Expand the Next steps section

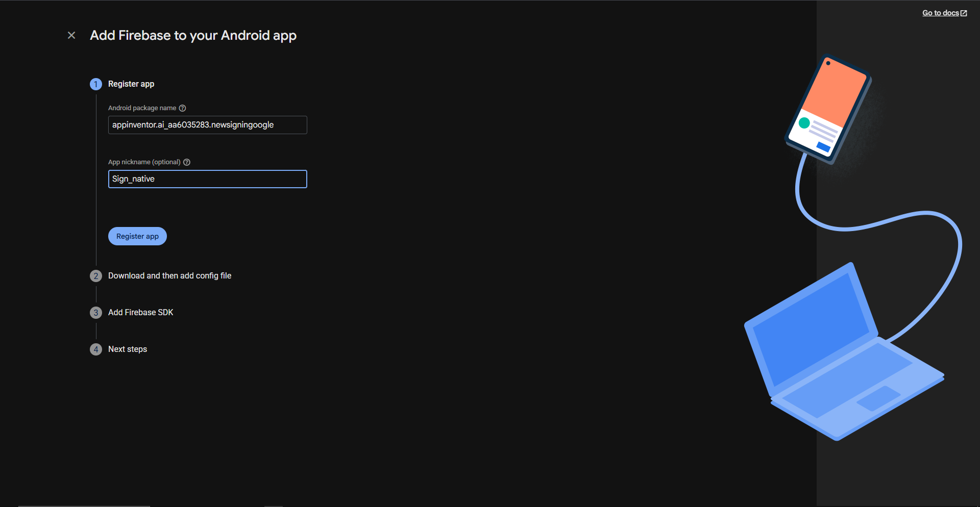(x=128, y=349)
